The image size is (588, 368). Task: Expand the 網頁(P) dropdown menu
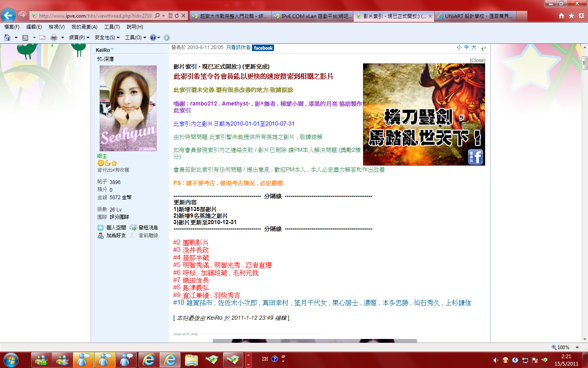coord(79,38)
